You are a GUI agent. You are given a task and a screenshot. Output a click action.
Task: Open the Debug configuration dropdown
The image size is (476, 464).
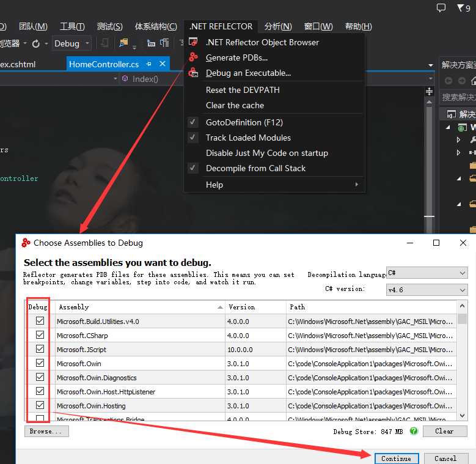(71, 43)
